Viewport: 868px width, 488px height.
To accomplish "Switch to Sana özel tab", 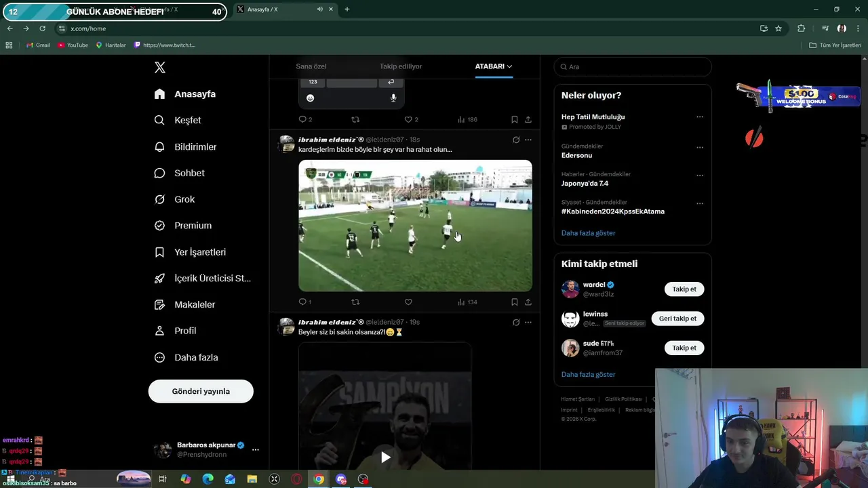I will [311, 66].
